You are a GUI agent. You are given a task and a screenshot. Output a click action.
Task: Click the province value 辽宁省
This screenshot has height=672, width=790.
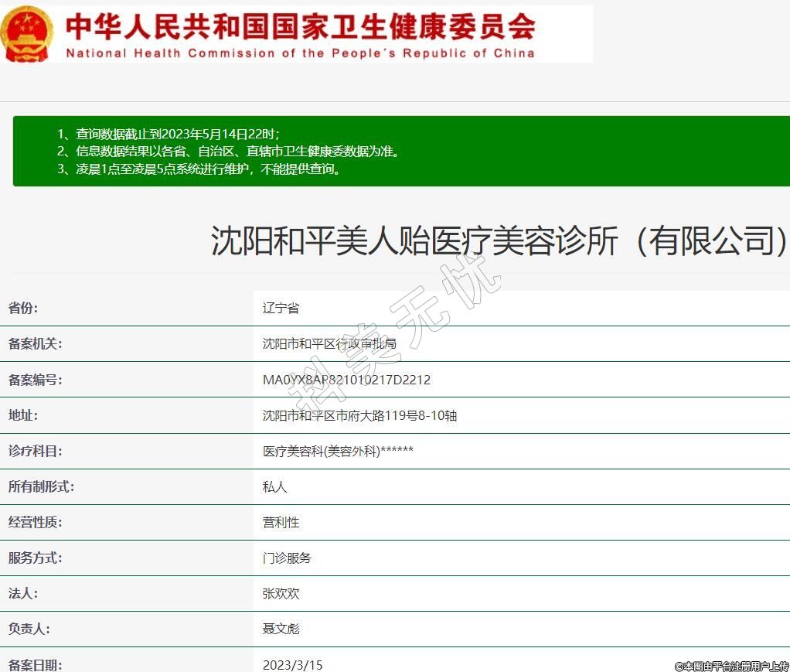coord(281,309)
